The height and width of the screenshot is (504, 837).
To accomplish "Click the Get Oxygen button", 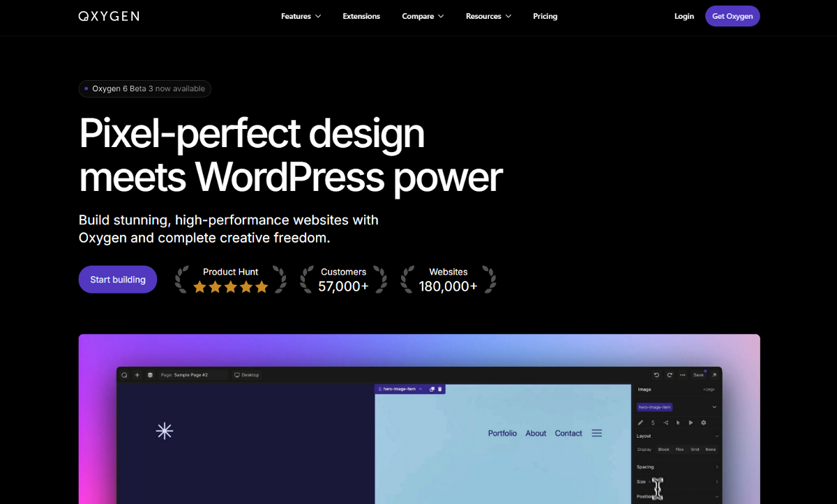I will (732, 16).
